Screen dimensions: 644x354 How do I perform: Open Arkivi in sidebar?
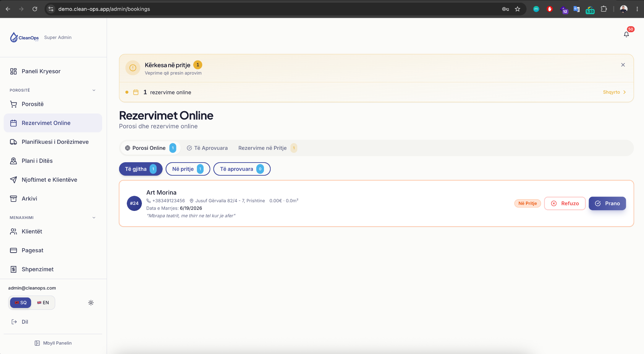click(53, 198)
